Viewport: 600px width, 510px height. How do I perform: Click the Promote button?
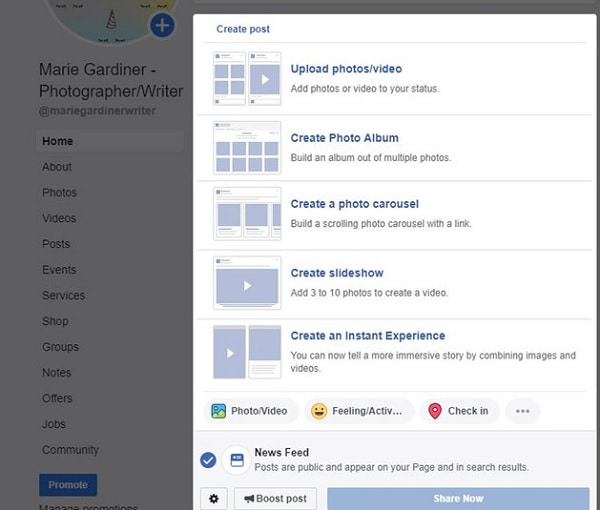click(68, 485)
